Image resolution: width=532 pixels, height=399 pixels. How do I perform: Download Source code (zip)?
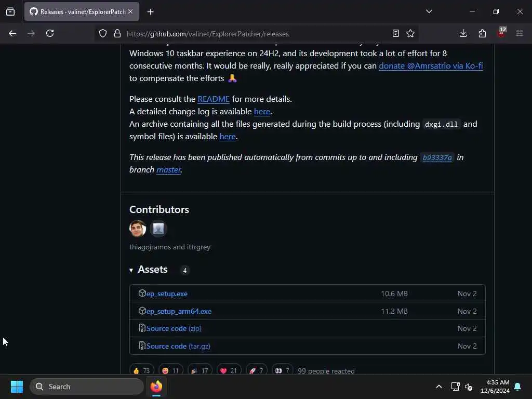[x=174, y=329]
